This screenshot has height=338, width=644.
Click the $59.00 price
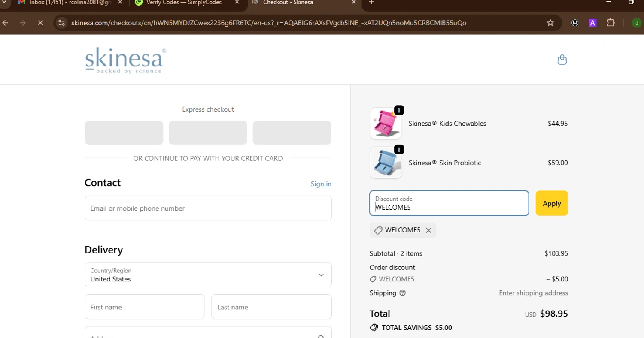coord(558,163)
